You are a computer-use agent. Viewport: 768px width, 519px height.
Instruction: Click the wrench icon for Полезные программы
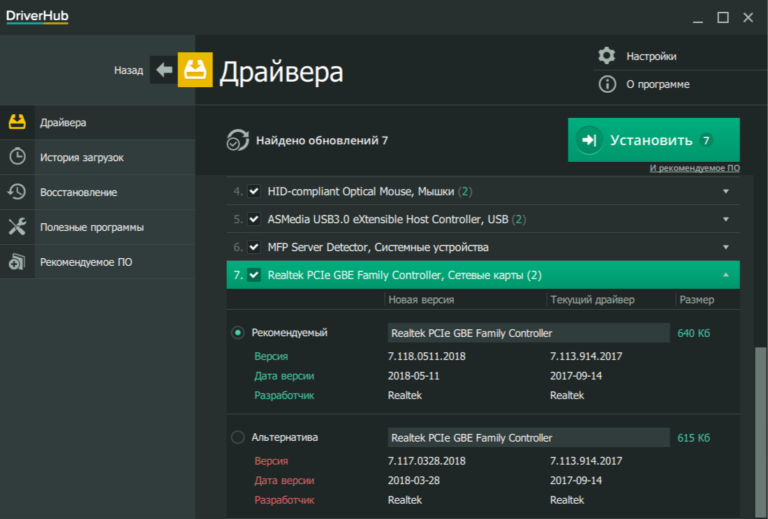(17, 227)
